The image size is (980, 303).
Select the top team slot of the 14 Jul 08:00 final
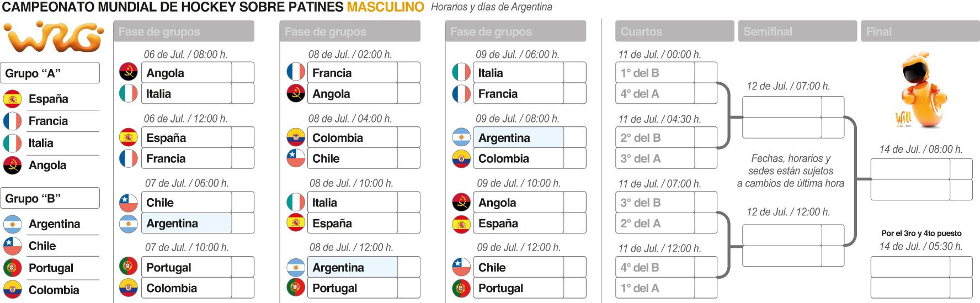coord(910,169)
